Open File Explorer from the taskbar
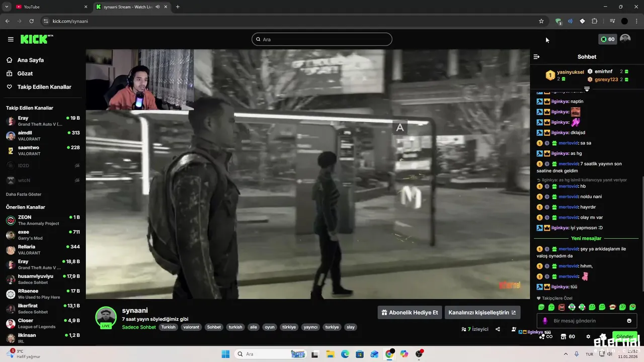This screenshot has height=362, width=644. click(x=330, y=354)
